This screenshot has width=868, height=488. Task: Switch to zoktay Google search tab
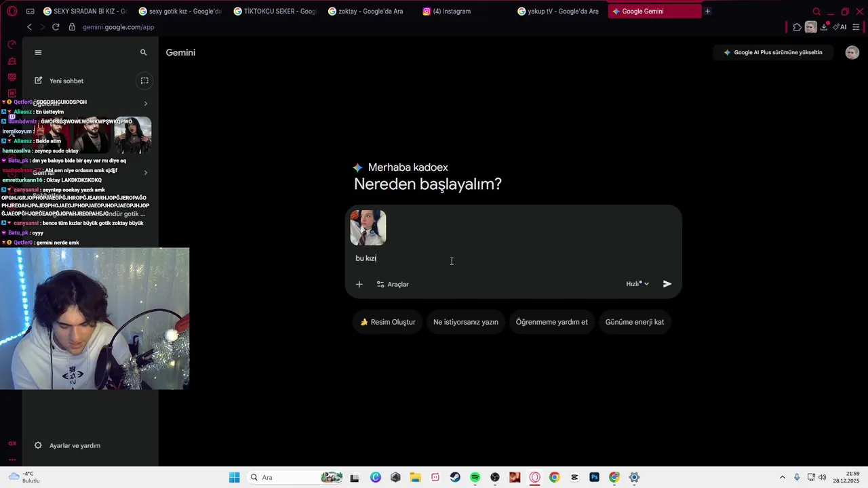(x=370, y=11)
